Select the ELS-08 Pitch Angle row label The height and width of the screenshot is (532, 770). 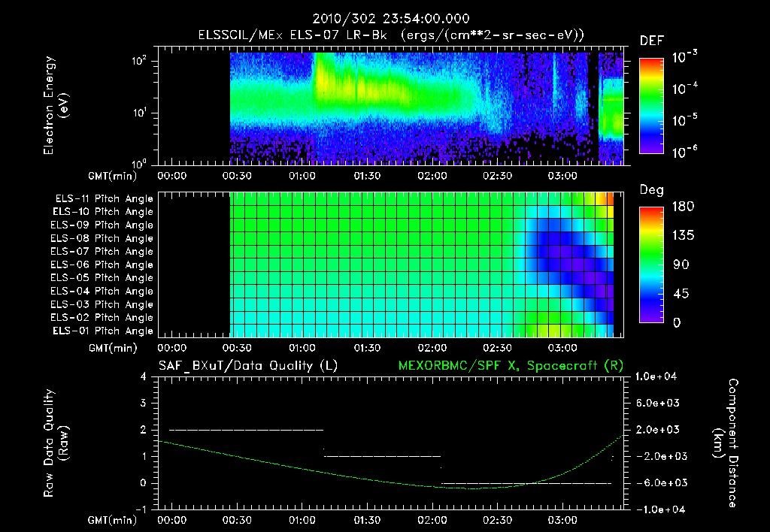(x=102, y=238)
